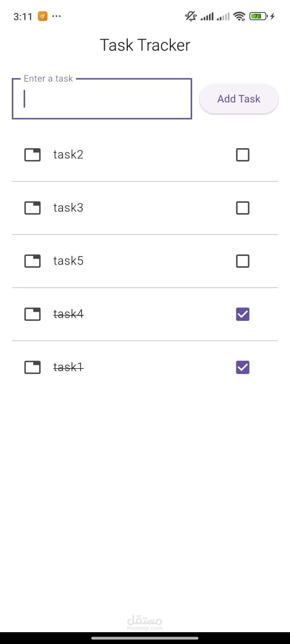290x644 pixels.
Task: Click the task5 row's leading icon
Action: pos(33,261)
